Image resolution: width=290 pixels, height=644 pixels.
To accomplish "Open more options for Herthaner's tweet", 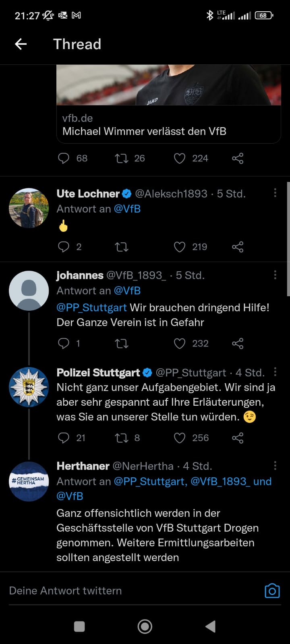I will tap(275, 466).
